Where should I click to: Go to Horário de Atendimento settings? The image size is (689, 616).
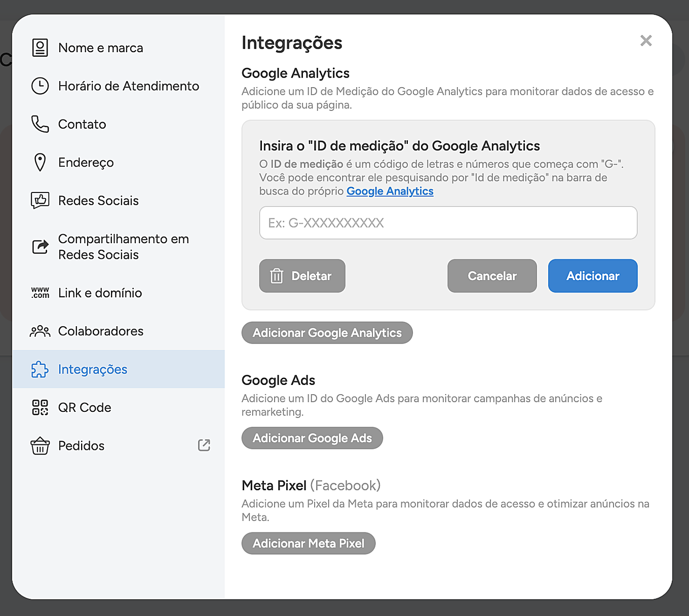[119, 86]
